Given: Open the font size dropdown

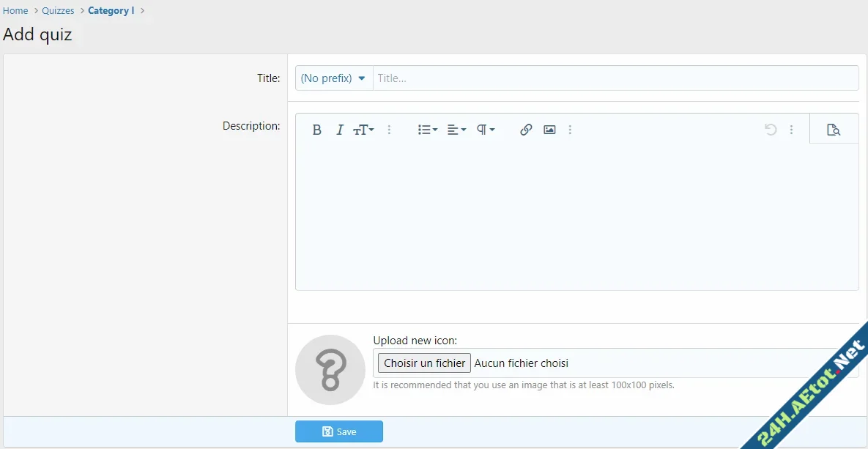Looking at the screenshot, I should pyautogui.click(x=363, y=130).
